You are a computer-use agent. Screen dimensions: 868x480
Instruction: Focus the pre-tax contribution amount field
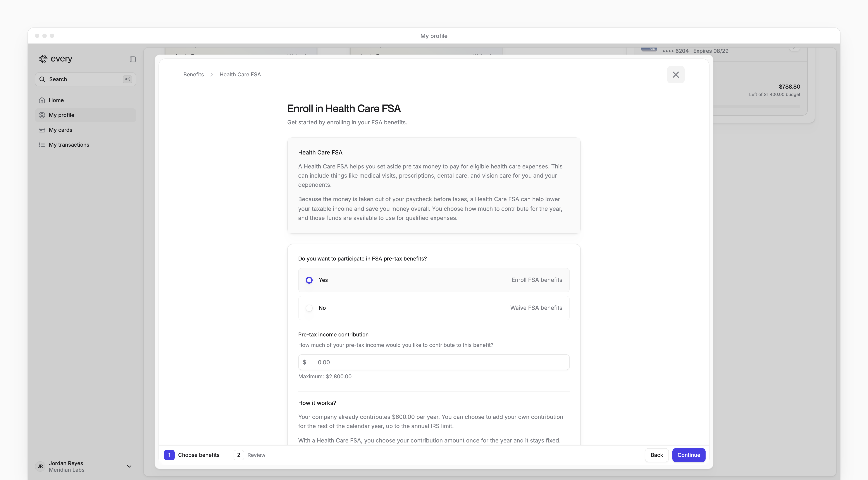434,362
